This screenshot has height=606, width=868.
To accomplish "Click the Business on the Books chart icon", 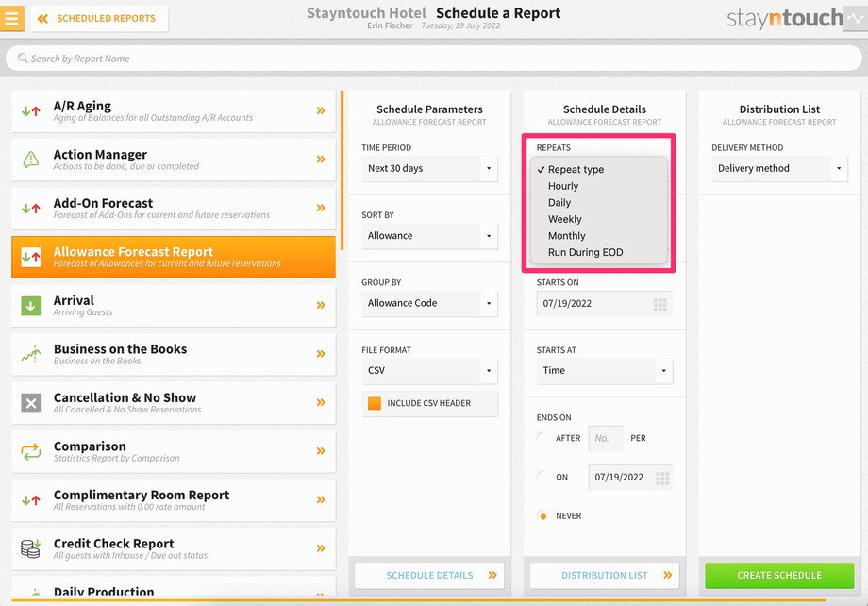I will [31, 354].
